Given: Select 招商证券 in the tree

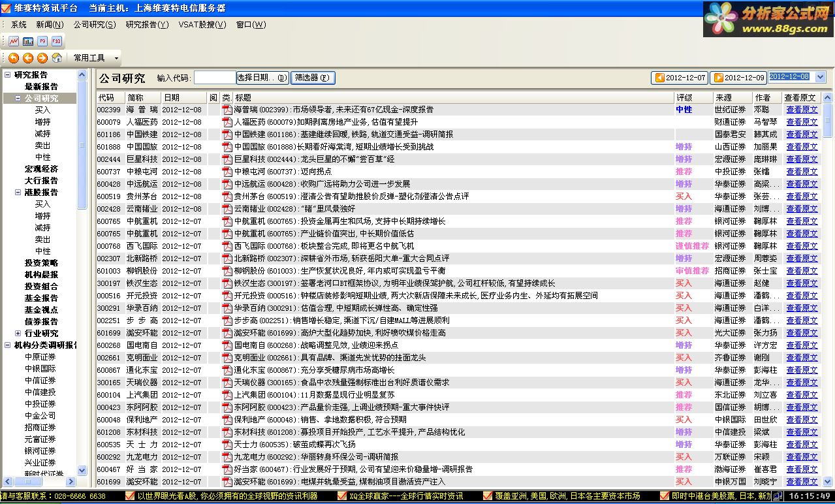Looking at the screenshot, I should [x=40, y=428].
